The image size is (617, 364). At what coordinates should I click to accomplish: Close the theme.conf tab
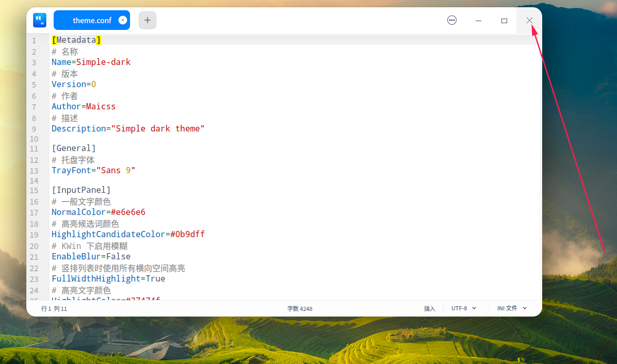click(x=123, y=20)
